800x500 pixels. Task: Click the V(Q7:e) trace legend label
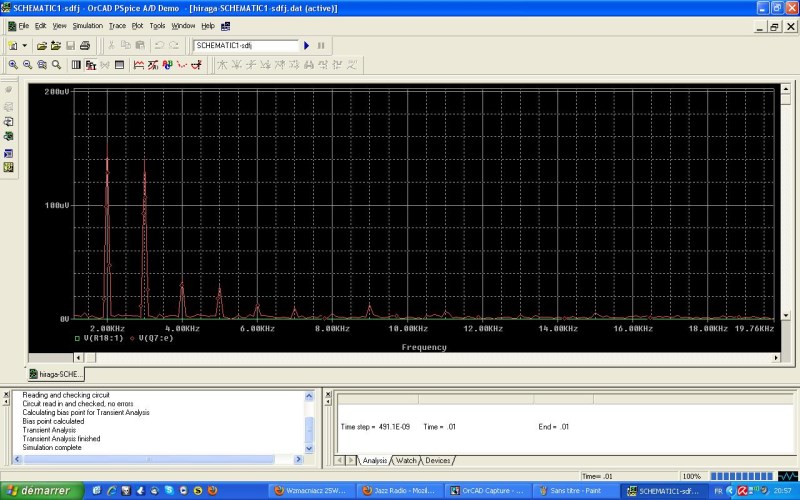click(x=156, y=338)
